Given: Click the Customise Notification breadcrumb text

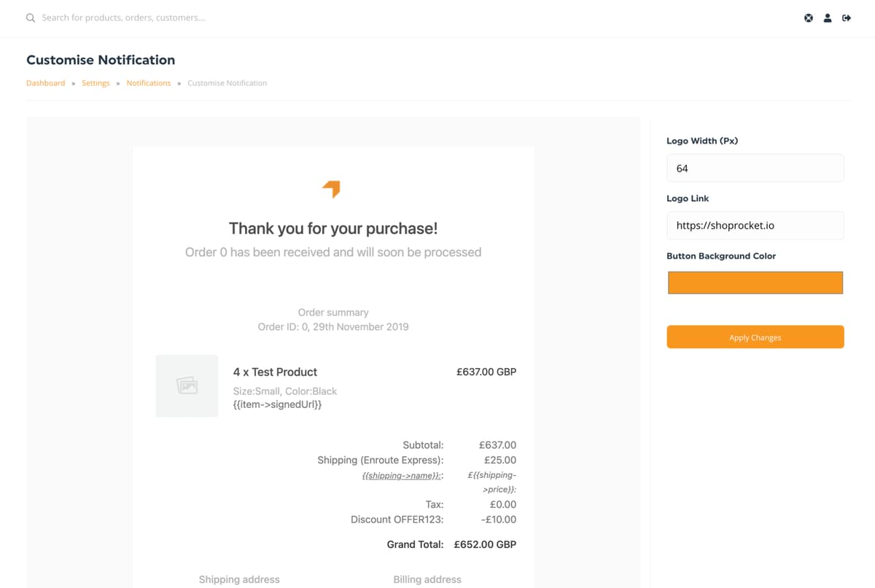Looking at the screenshot, I should click(x=227, y=83).
